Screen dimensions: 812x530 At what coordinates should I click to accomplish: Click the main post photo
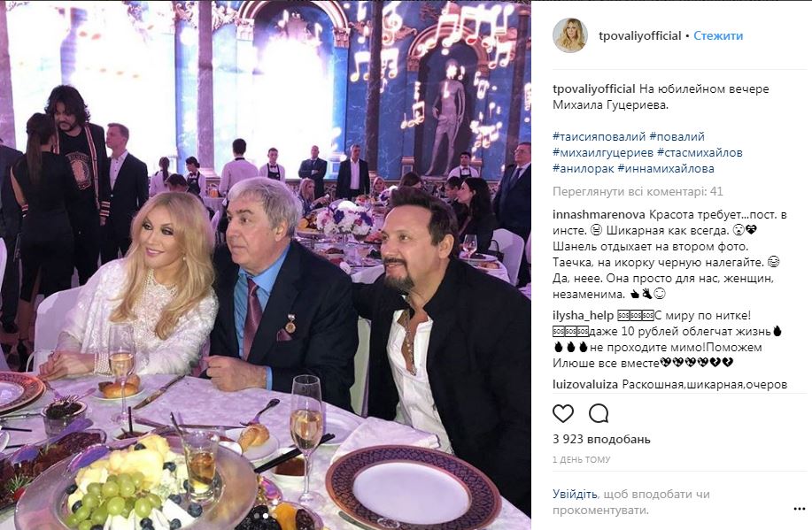(x=266, y=265)
